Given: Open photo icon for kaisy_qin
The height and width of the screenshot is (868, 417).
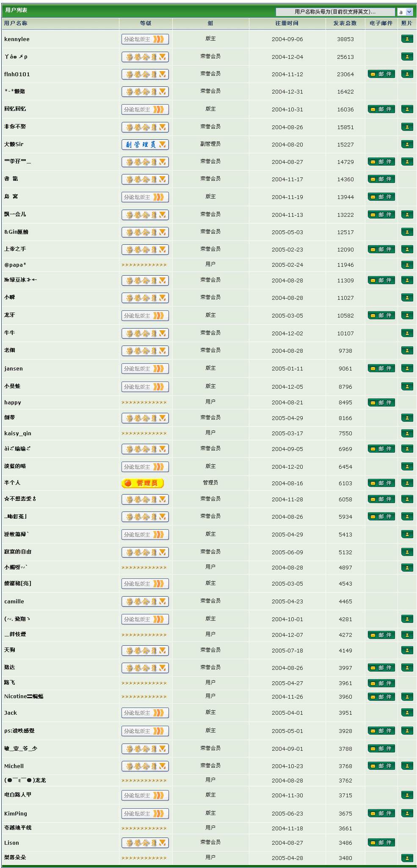Looking at the screenshot, I should click(407, 433).
